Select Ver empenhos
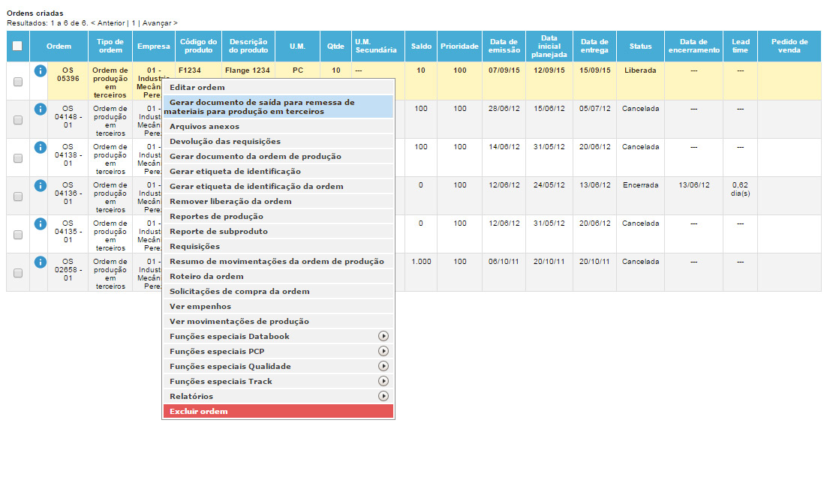The image size is (830, 504). pyautogui.click(x=278, y=306)
